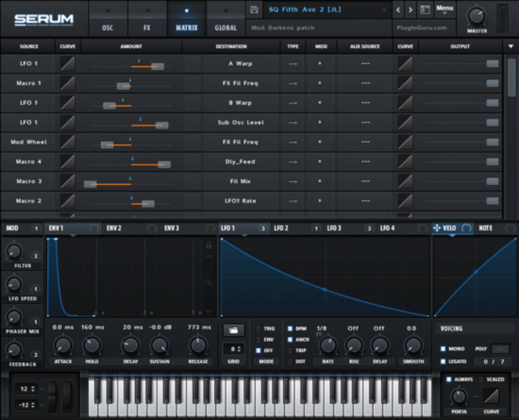Click the Master volume knob

pyautogui.click(x=477, y=16)
